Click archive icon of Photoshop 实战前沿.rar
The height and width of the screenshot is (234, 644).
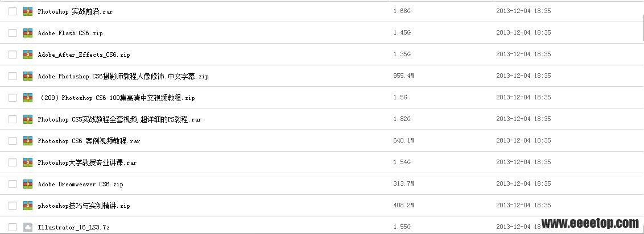[28, 11]
